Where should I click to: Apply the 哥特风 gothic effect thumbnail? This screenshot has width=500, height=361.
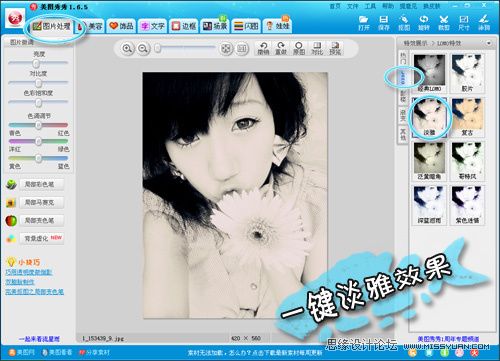(467, 161)
